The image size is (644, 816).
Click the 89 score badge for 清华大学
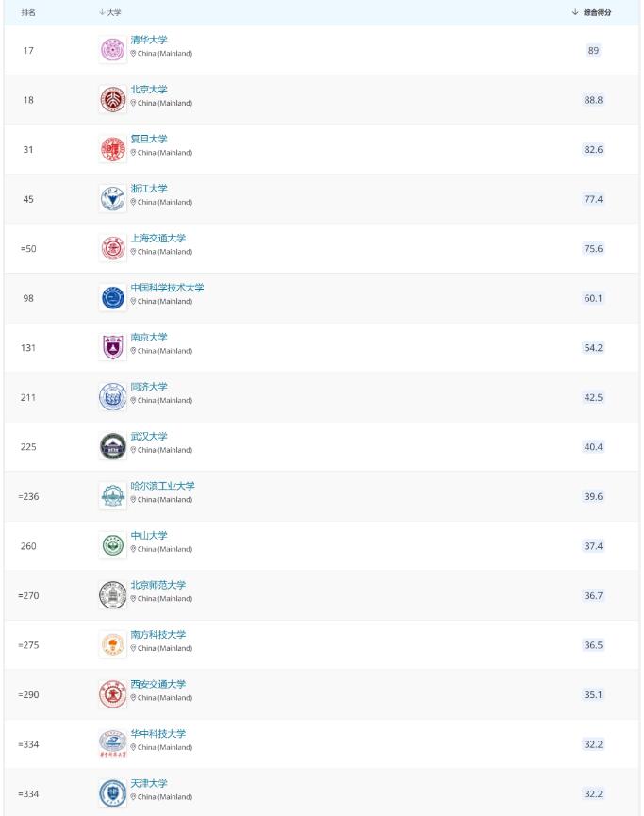point(593,50)
